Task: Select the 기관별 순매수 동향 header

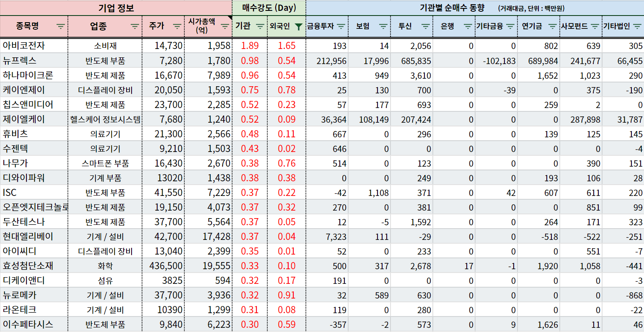Action: click(475, 8)
